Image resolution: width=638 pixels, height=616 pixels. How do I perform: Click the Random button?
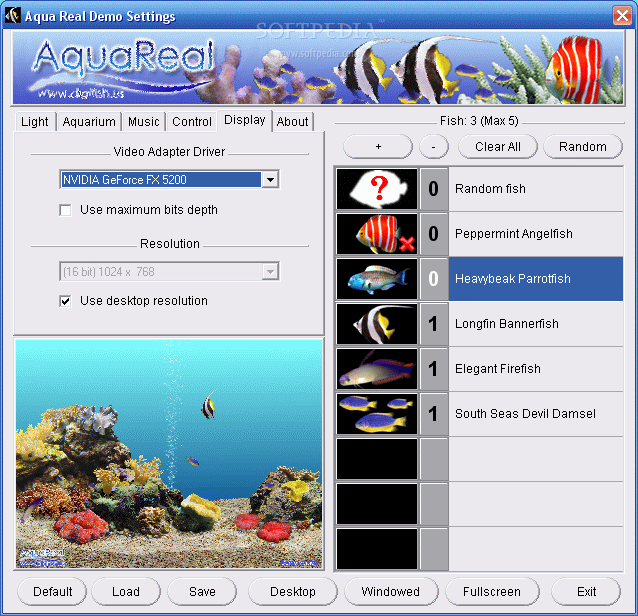pos(583,146)
